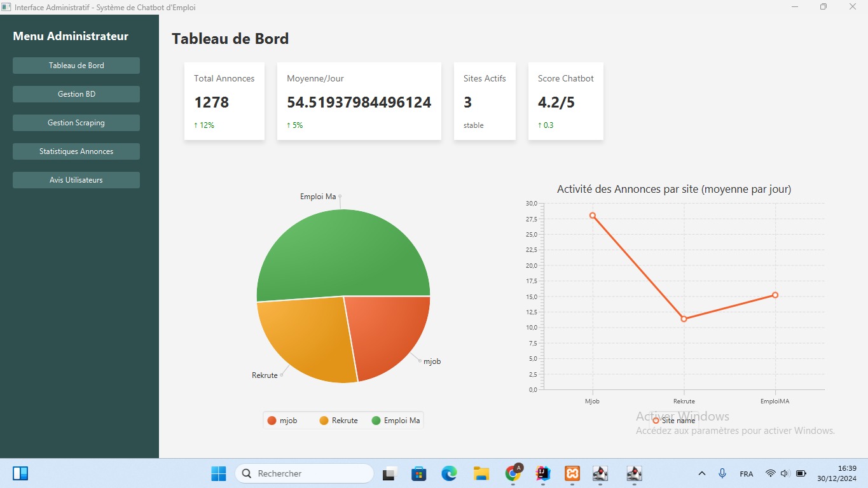Open the Gestion Scraping page

[76, 123]
